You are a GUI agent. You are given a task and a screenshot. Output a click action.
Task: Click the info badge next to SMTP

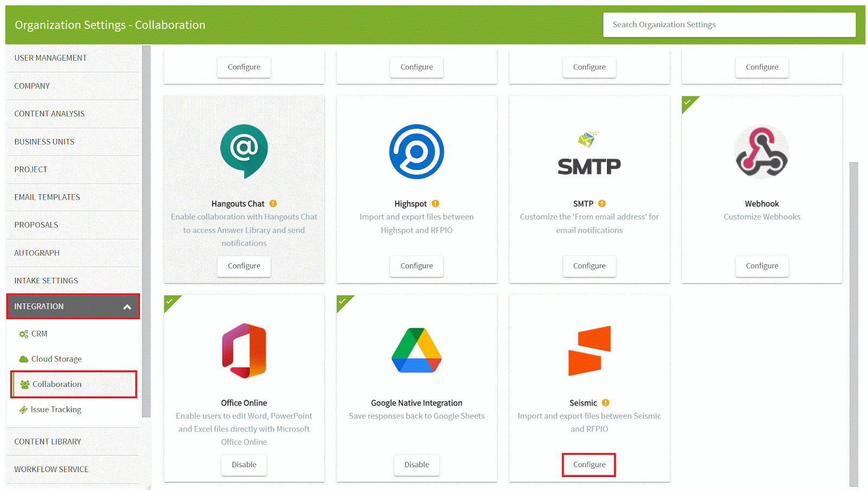pos(602,203)
